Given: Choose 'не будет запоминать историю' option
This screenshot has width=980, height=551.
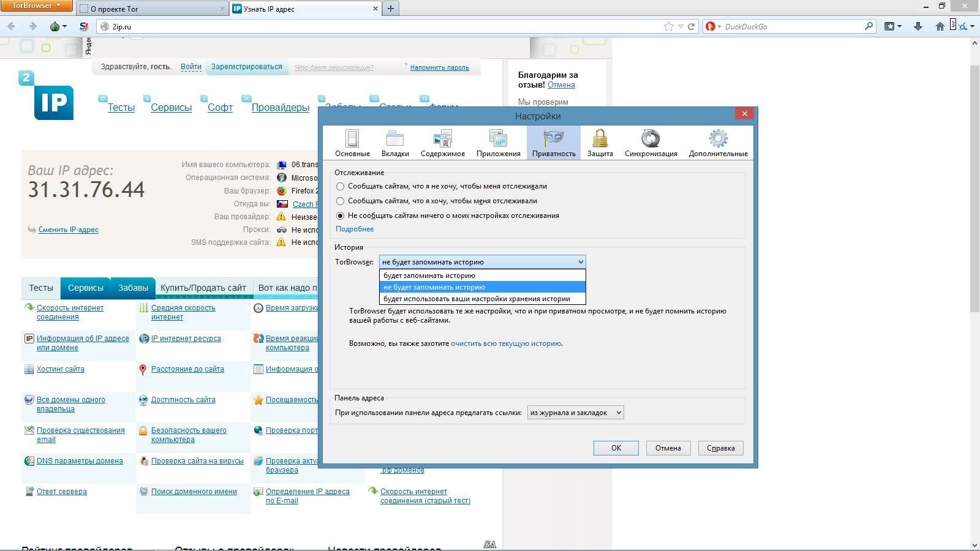Looking at the screenshot, I should click(x=483, y=287).
